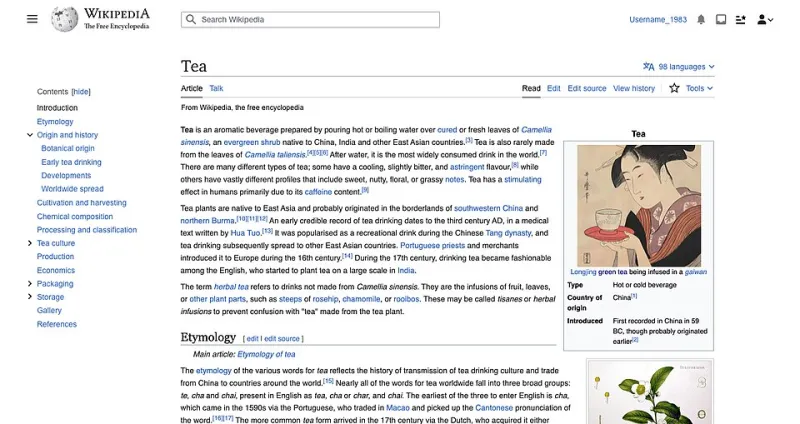Screen dimensions: 800x424
Task: Open notifications bell alerts
Action: coord(701,19)
